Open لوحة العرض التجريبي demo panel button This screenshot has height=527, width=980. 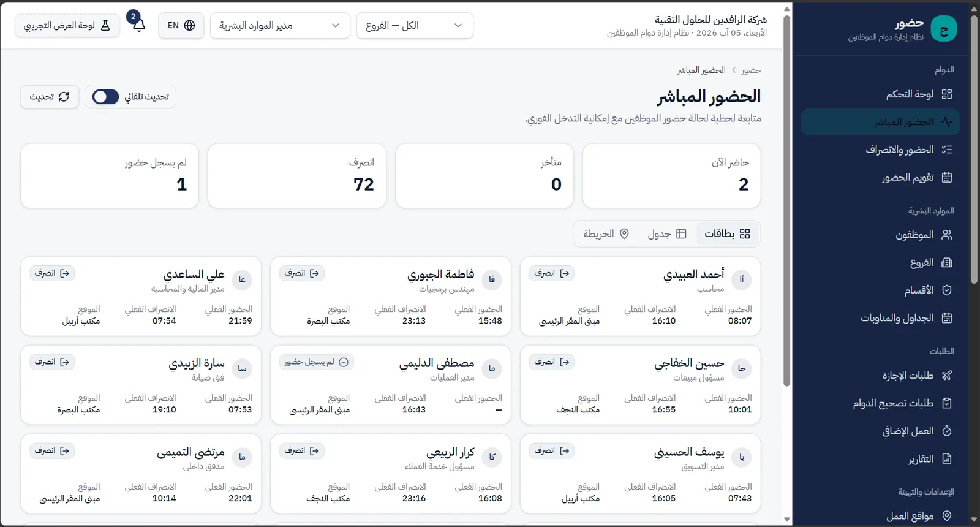point(67,25)
